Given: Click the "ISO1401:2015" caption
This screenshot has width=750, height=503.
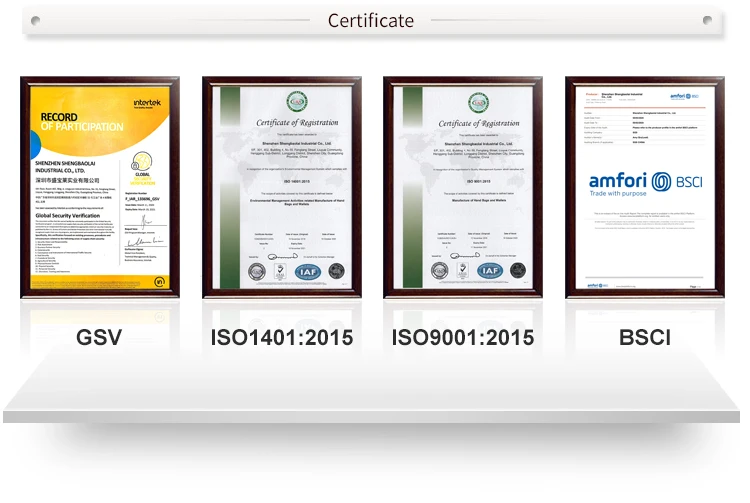Looking at the screenshot, I should (x=282, y=337).
